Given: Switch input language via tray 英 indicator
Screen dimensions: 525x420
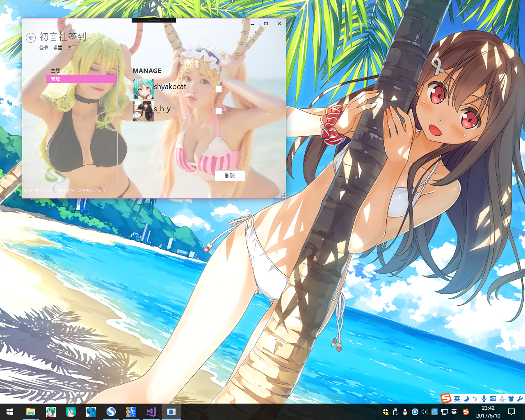Looking at the screenshot, I should [454, 412].
